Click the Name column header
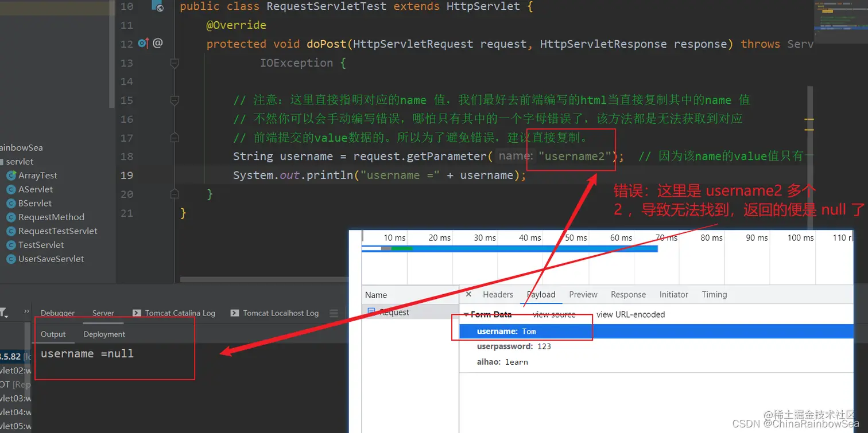868x433 pixels. pyautogui.click(x=410, y=295)
